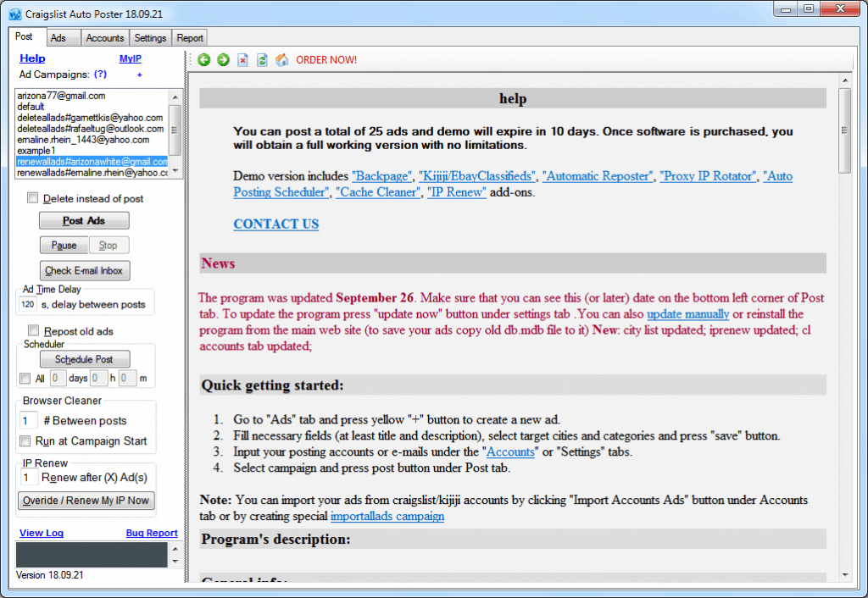
Task: Open the home page via house icon
Action: tap(281, 60)
